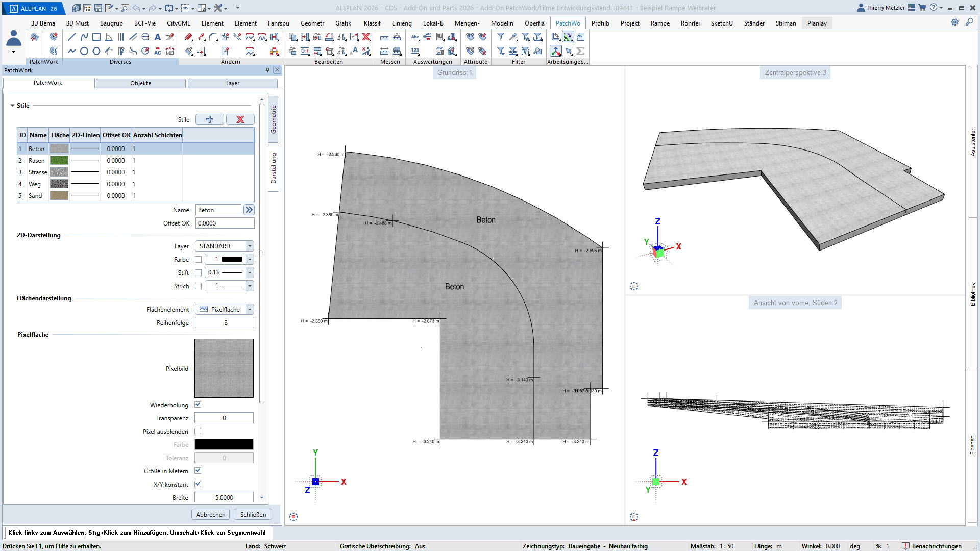Collapse the Stile section expander
The image size is (980, 551).
(x=12, y=106)
